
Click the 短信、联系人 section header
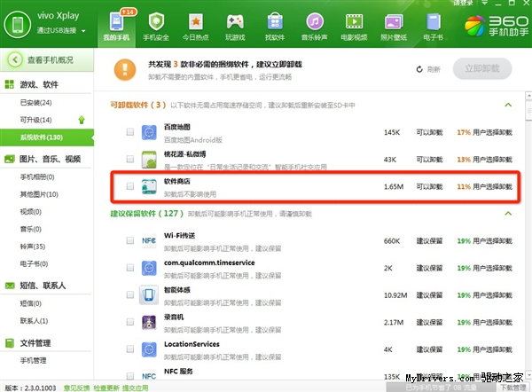(43, 286)
